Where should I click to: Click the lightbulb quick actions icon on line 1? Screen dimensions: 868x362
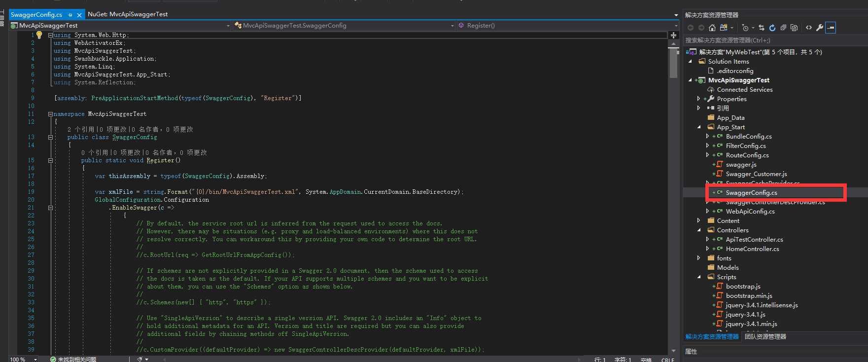(39, 35)
